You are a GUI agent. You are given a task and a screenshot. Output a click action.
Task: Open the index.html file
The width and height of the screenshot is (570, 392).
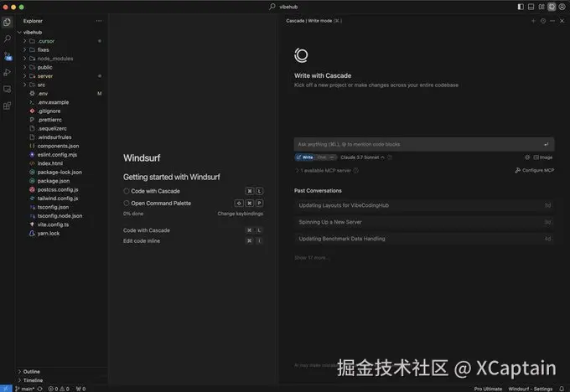(49, 163)
